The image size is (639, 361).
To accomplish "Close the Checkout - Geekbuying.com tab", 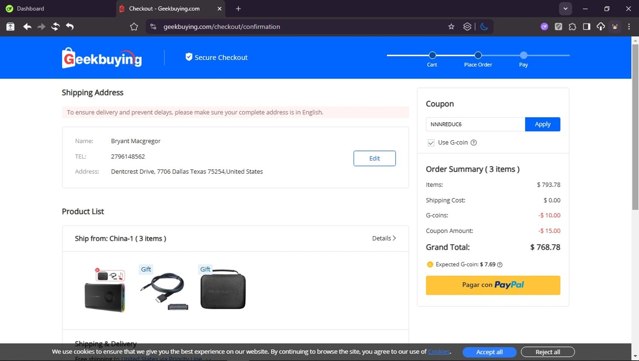I will (x=219, y=9).
